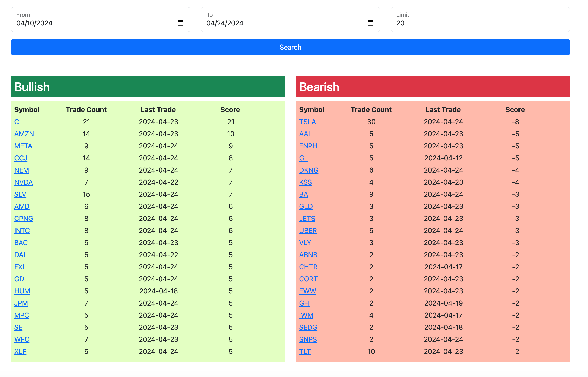Open the SE symbol link
The height and width of the screenshot is (377, 588).
(18, 327)
